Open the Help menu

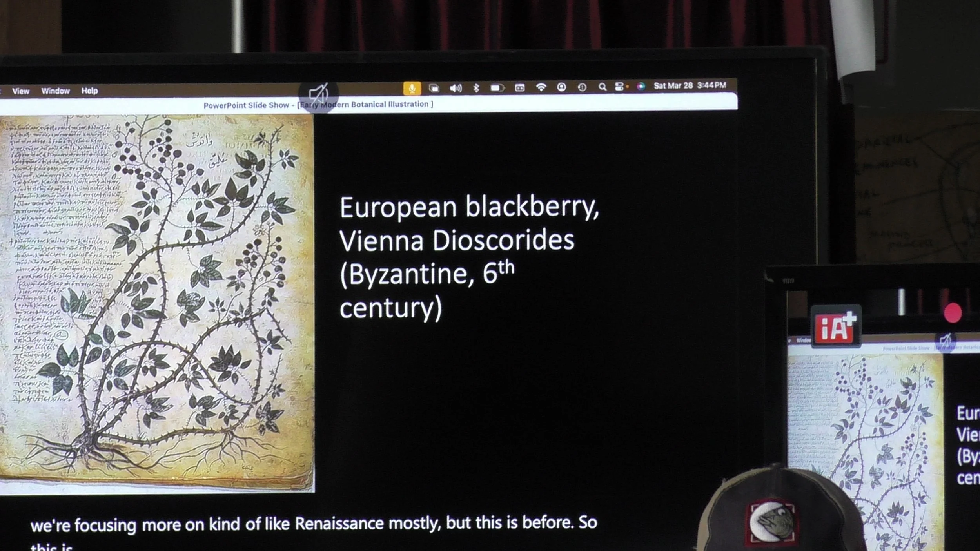point(89,91)
